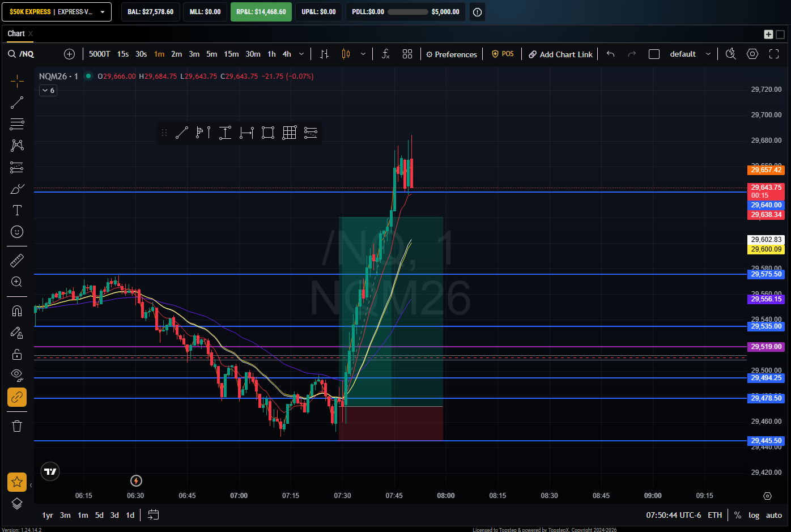The width and height of the screenshot is (791, 532).
Task: Open the Fibonacci retracement tools
Action: [x=17, y=124]
